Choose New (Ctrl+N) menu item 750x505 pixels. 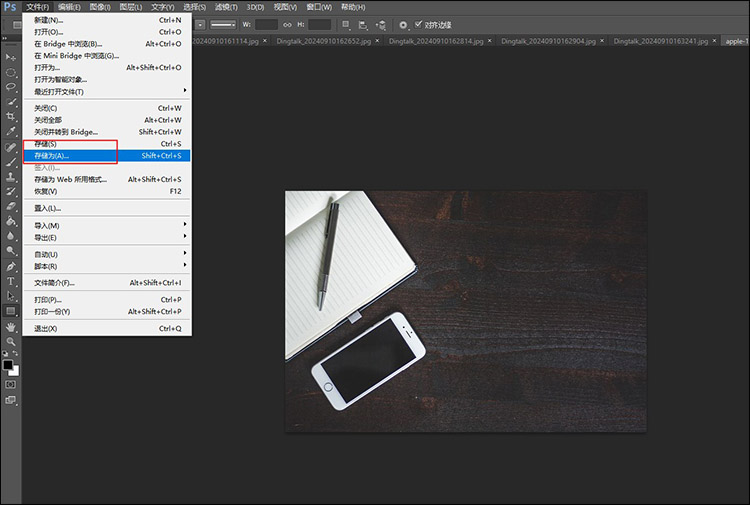pyautogui.click(x=107, y=20)
